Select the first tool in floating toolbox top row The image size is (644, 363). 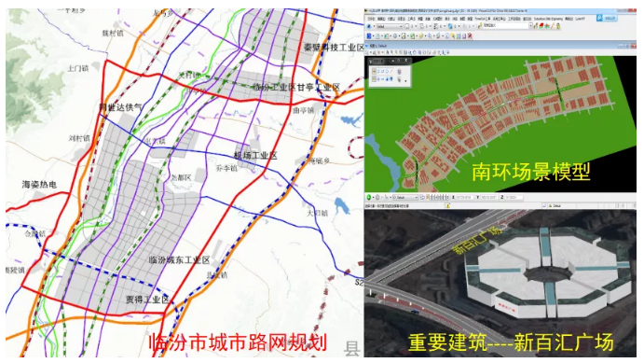coord(374,72)
